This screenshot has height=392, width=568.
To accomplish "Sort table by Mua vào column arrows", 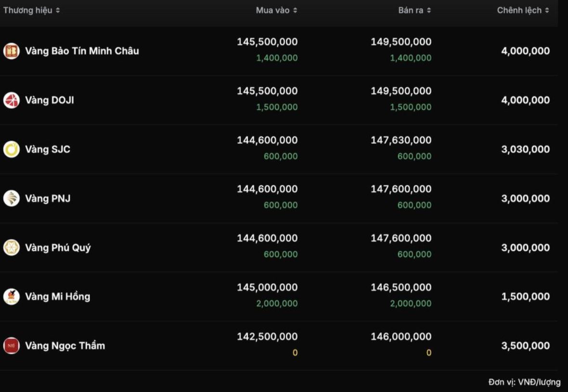I will (295, 10).
